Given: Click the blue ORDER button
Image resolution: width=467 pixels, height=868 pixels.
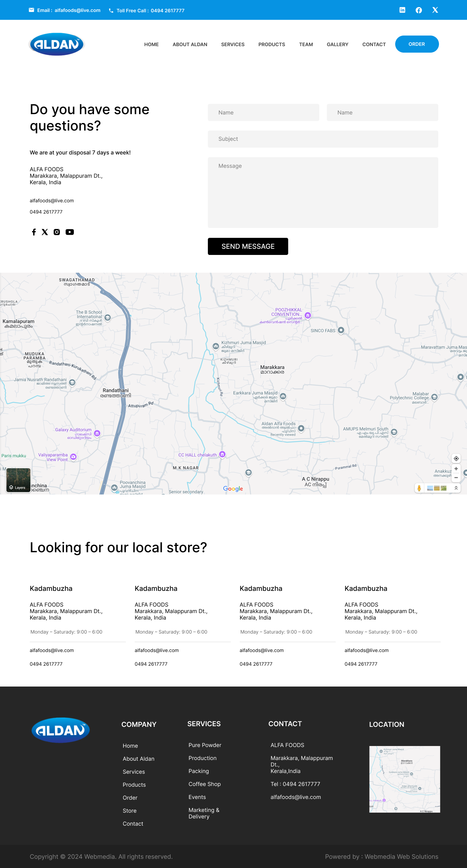Looking at the screenshot, I should coord(417,44).
